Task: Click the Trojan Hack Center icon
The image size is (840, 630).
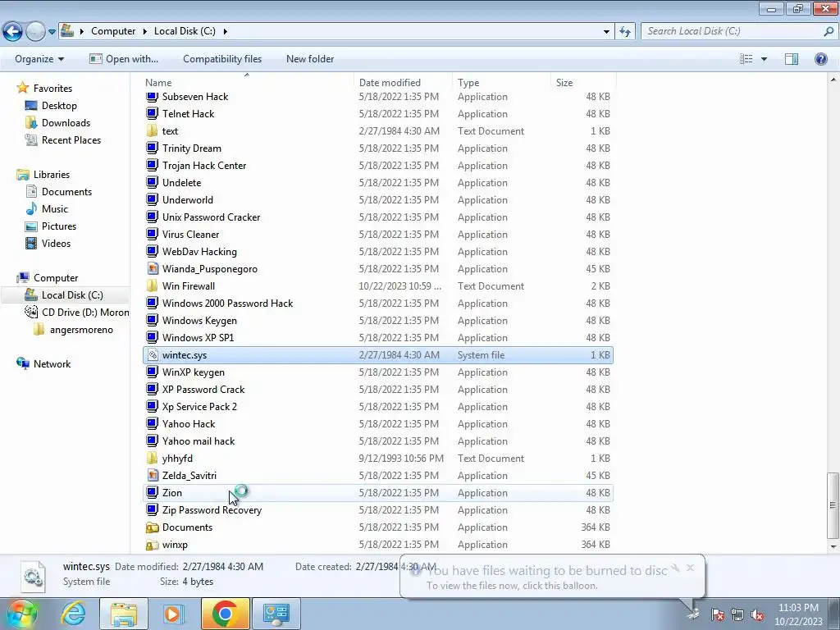Action: 152,166
